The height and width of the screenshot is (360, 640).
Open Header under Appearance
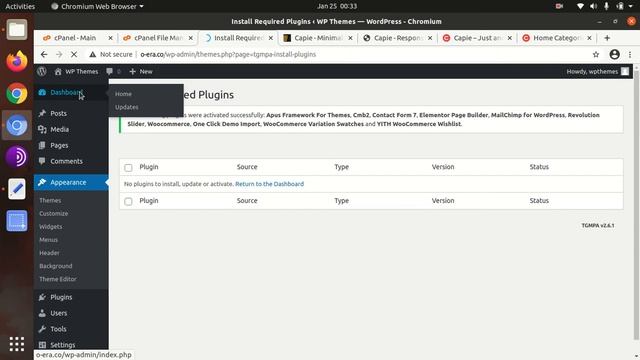pos(49,253)
